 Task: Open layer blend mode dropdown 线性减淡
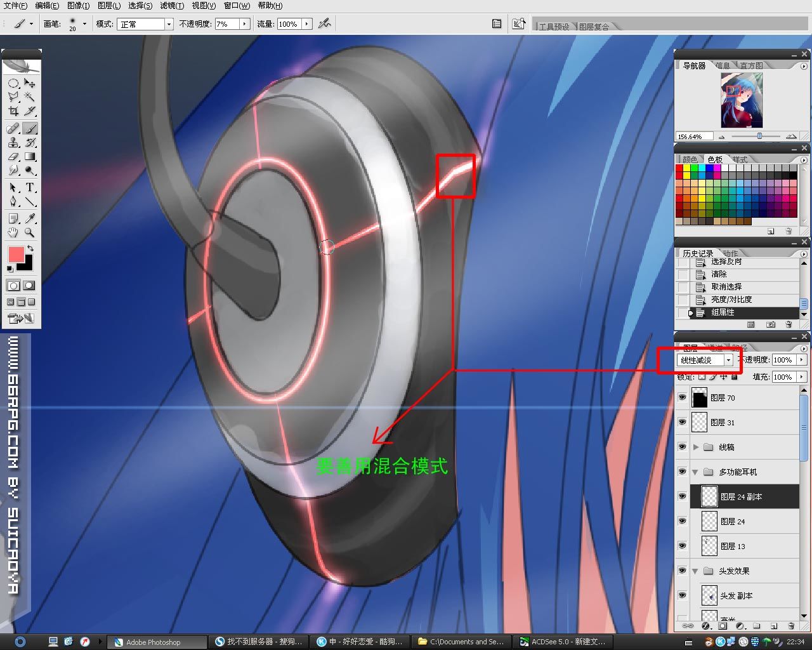pyautogui.click(x=705, y=360)
